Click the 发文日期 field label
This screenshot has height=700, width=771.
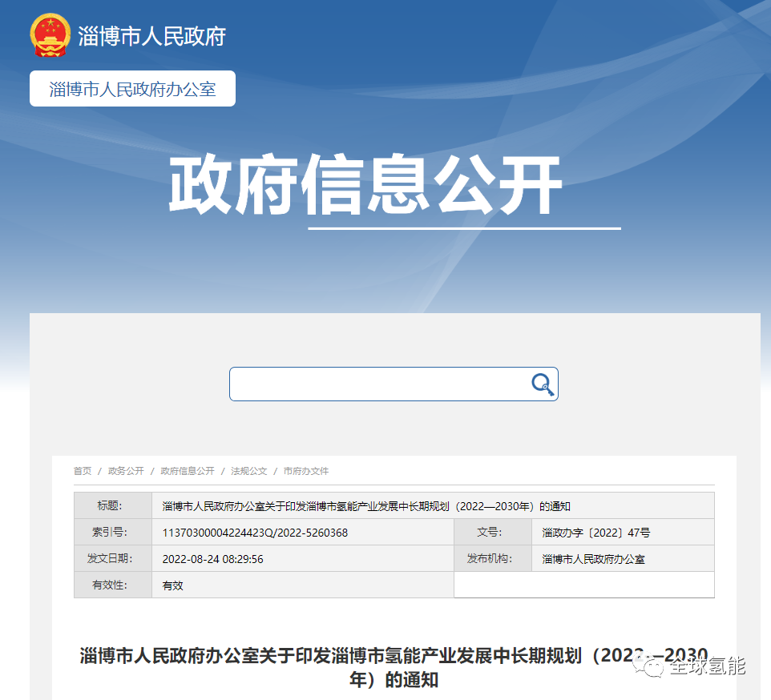113,558
